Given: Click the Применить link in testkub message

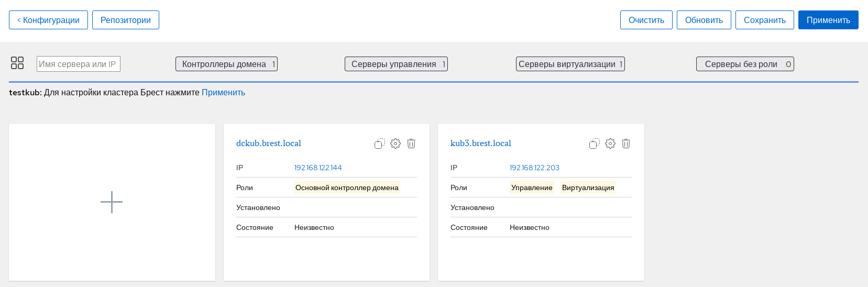Looking at the screenshot, I should tap(223, 93).
